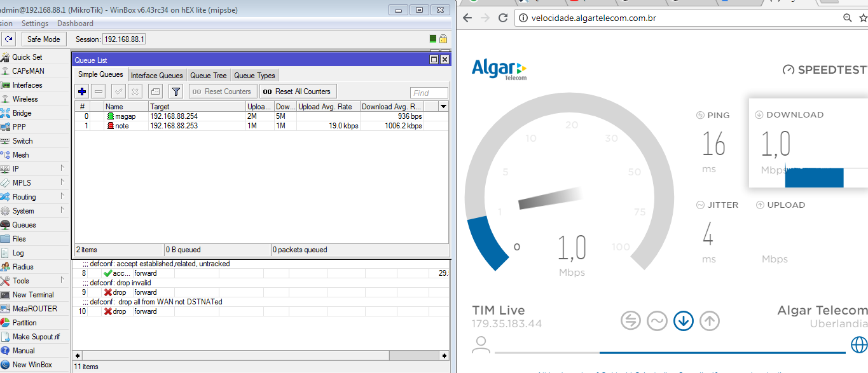Click the padlock icon in WinBox toolbar

tap(443, 39)
